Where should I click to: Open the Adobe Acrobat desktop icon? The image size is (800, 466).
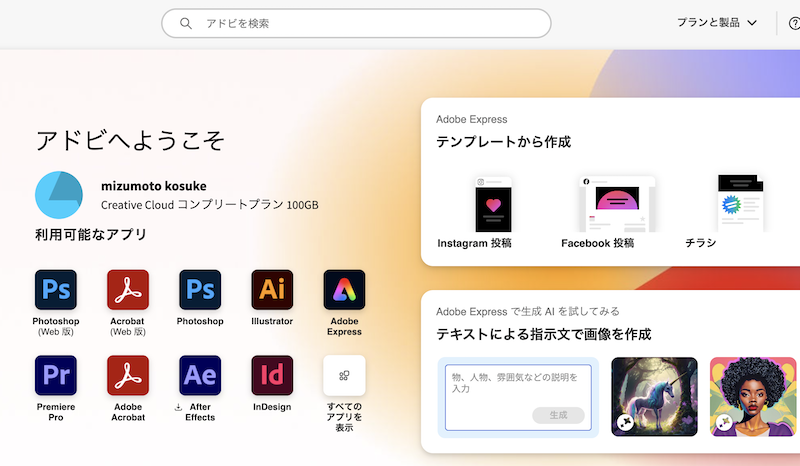pyautogui.click(x=128, y=376)
